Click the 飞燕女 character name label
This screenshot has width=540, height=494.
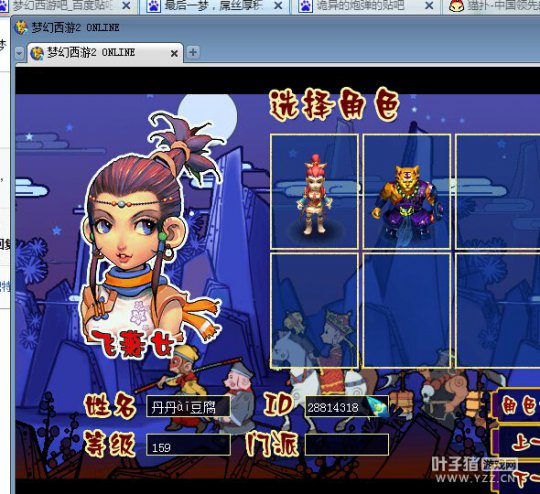(135, 344)
